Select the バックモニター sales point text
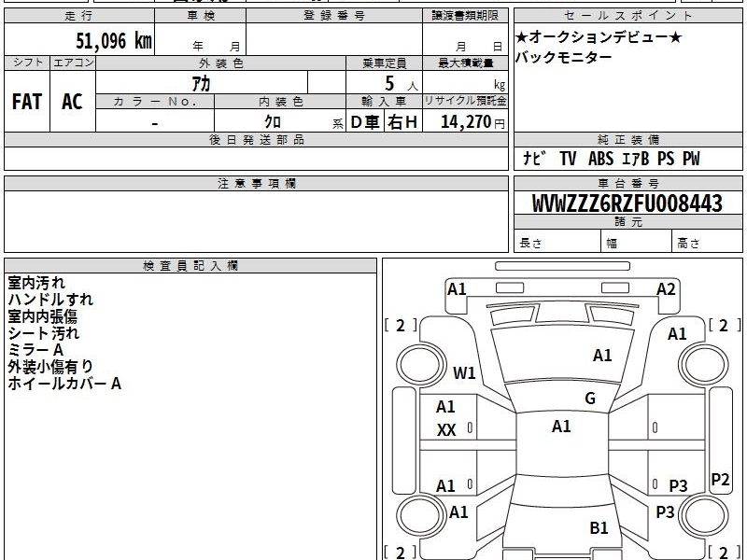This screenshot has height=560, width=747. 563,57
